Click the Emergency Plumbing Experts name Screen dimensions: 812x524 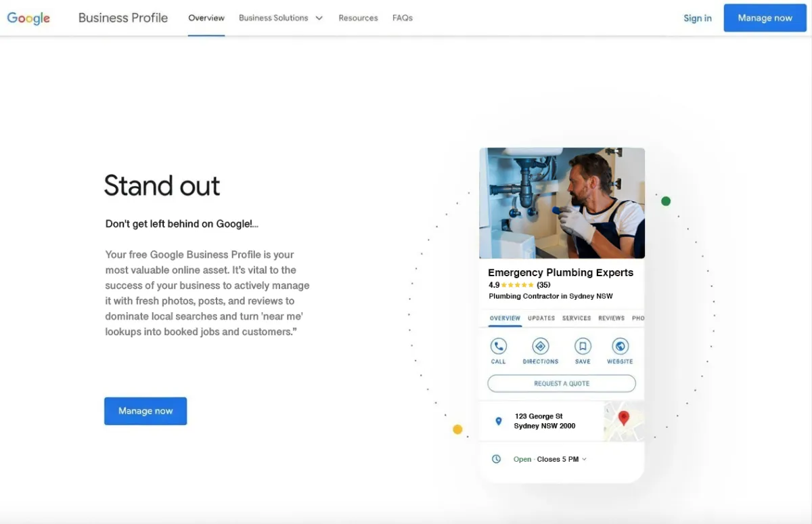[x=561, y=273]
